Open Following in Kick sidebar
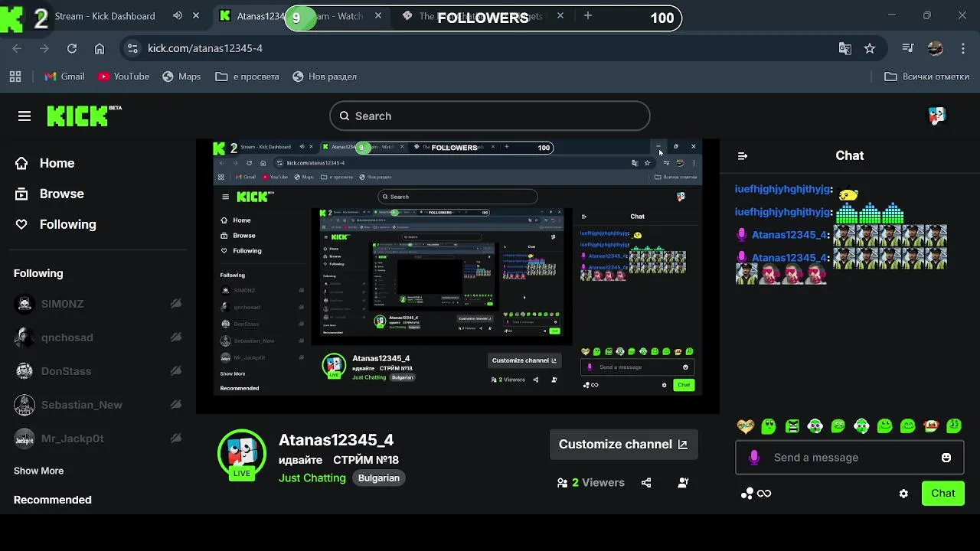Image resolution: width=980 pixels, height=551 pixels. coord(57,224)
